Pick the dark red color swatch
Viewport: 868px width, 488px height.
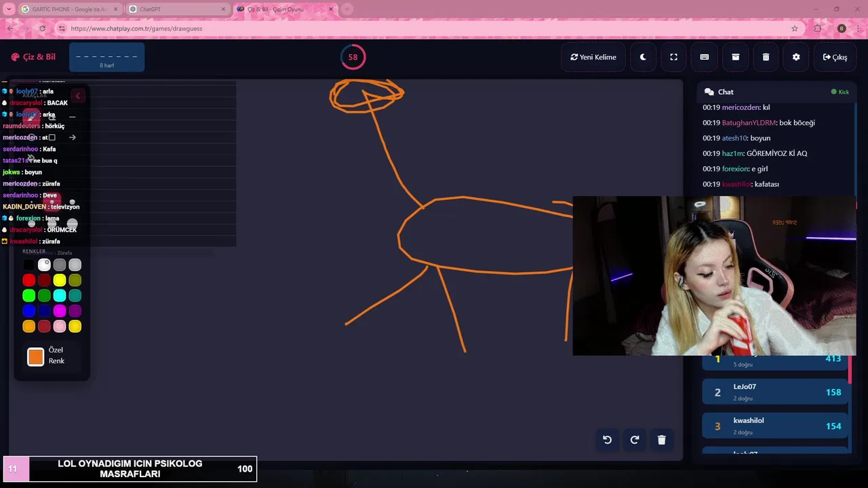(44, 280)
